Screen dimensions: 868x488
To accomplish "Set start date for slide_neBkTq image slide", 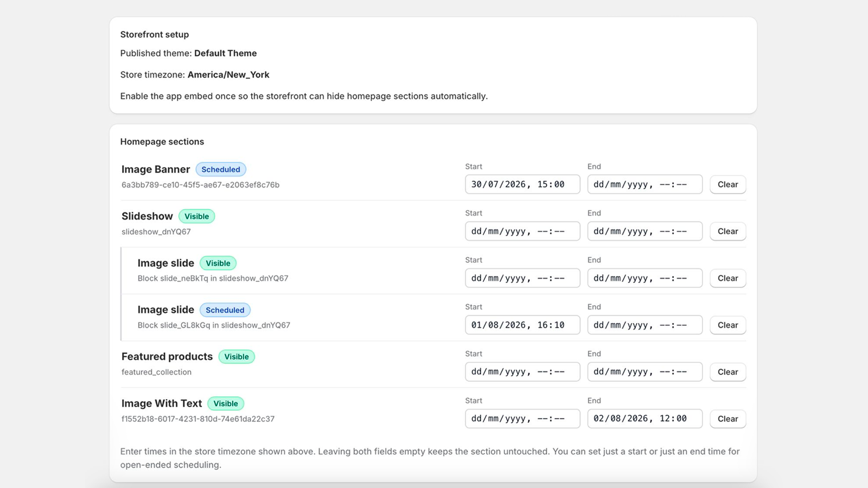I will [x=522, y=278].
